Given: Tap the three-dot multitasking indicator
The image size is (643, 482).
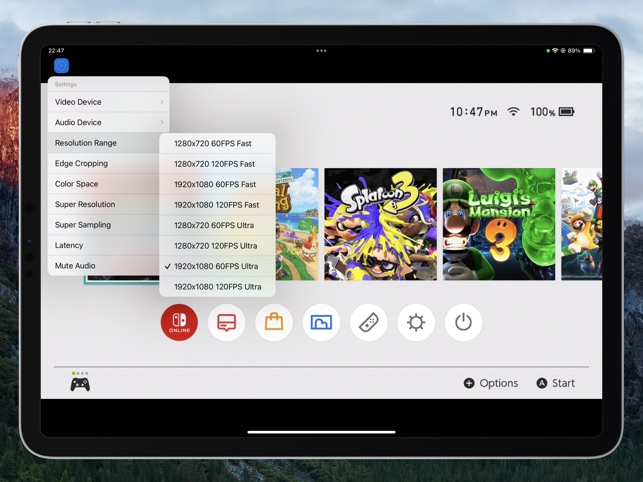Looking at the screenshot, I should (x=322, y=51).
